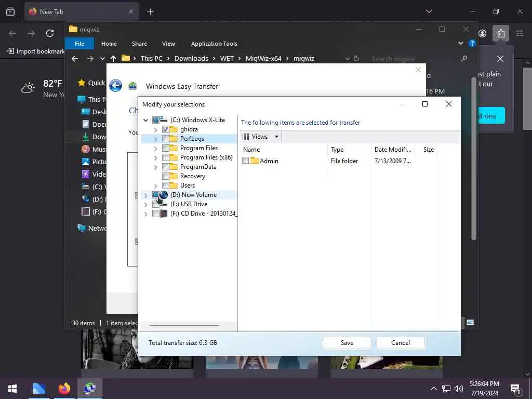This screenshot has height=399, width=532.
Task: Click the Cancel button
Action: (401, 343)
